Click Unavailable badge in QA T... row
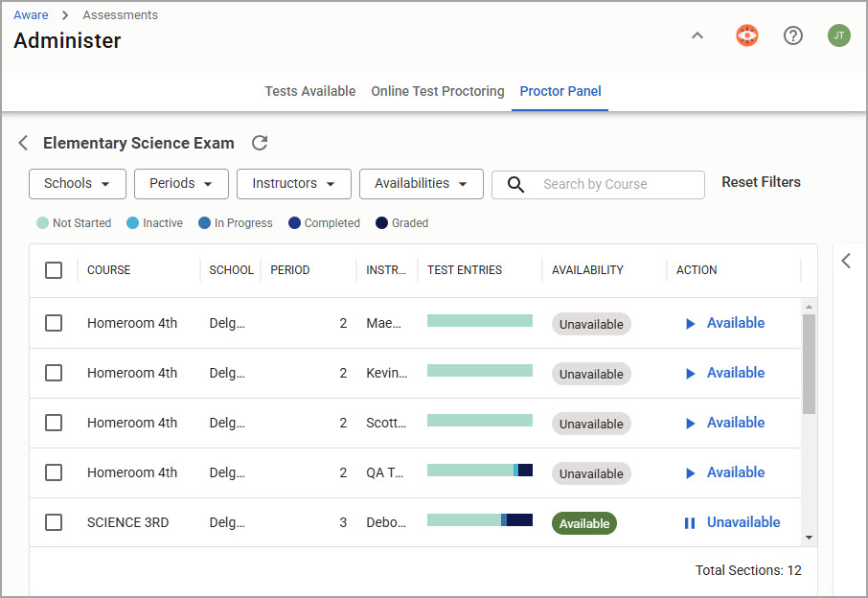 (591, 473)
